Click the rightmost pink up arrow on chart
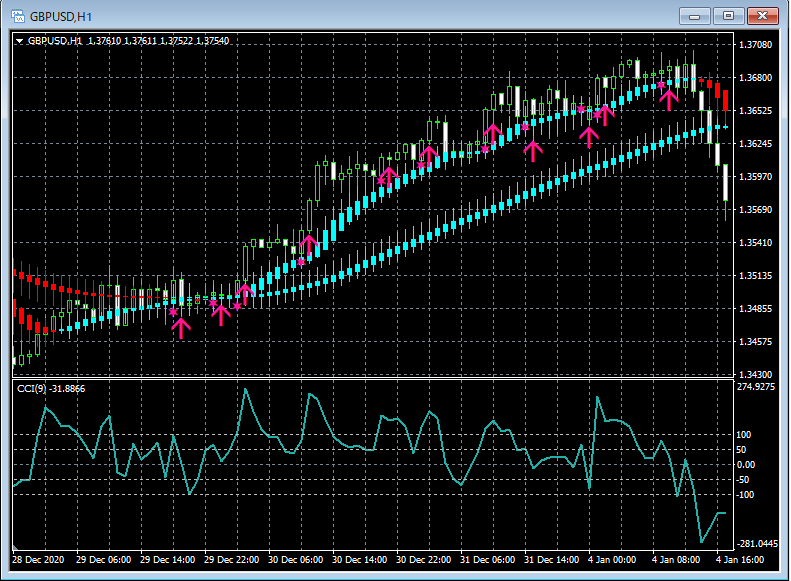Screen dimensions: 791x581 click(x=669, y=98)
